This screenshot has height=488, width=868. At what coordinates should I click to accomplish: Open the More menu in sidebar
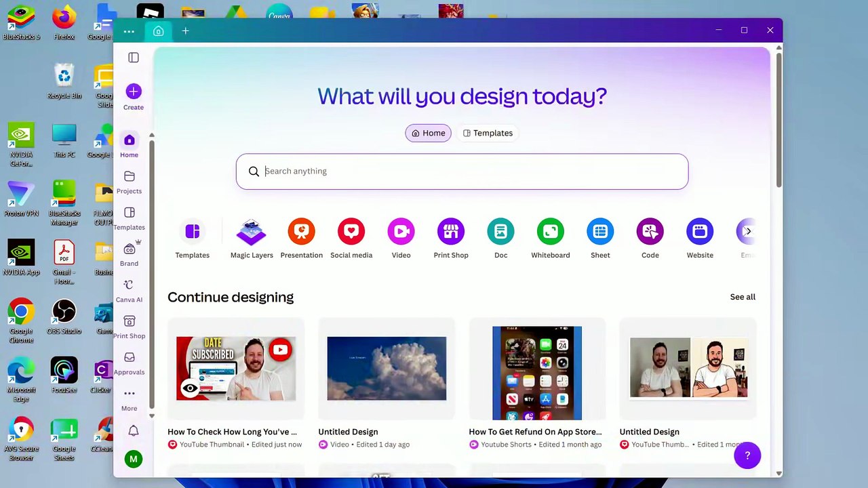[x=129, y=400]
